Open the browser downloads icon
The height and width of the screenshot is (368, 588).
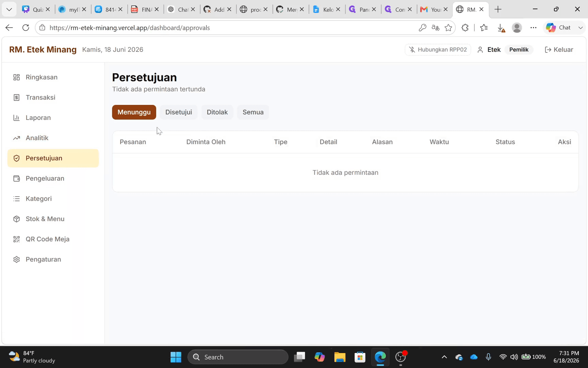pyautogui.click(x=501, y=28)
